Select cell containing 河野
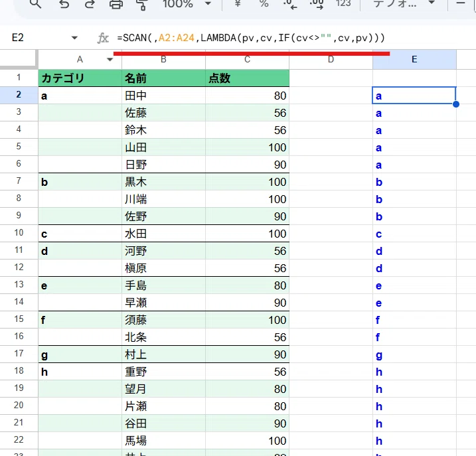 [163, 251]
